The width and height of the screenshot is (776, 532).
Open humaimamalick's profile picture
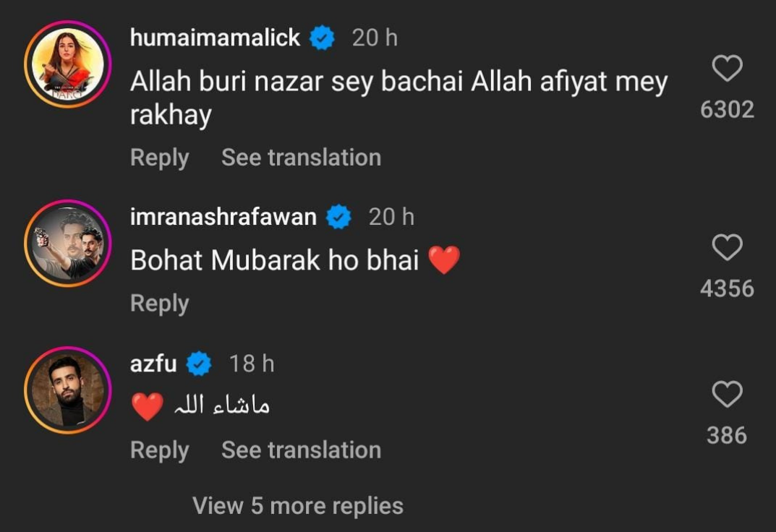tap(67, 64)
